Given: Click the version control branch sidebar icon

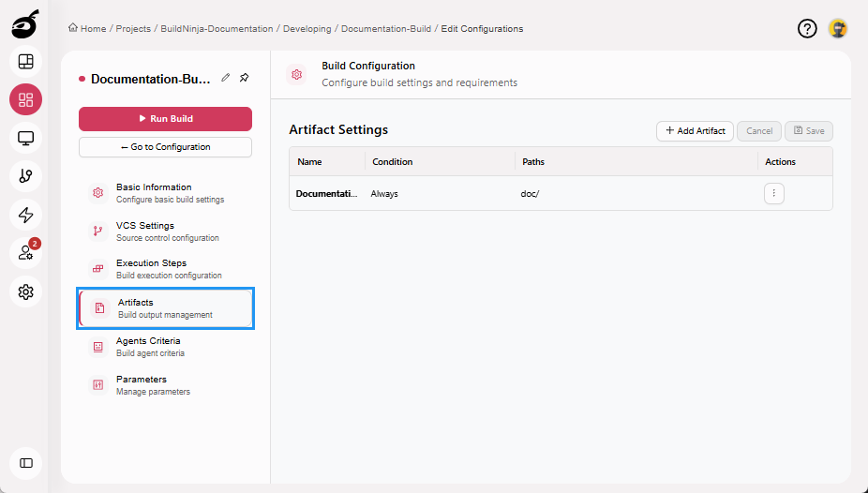Looking at the screenshot, I should click(25, 176).
